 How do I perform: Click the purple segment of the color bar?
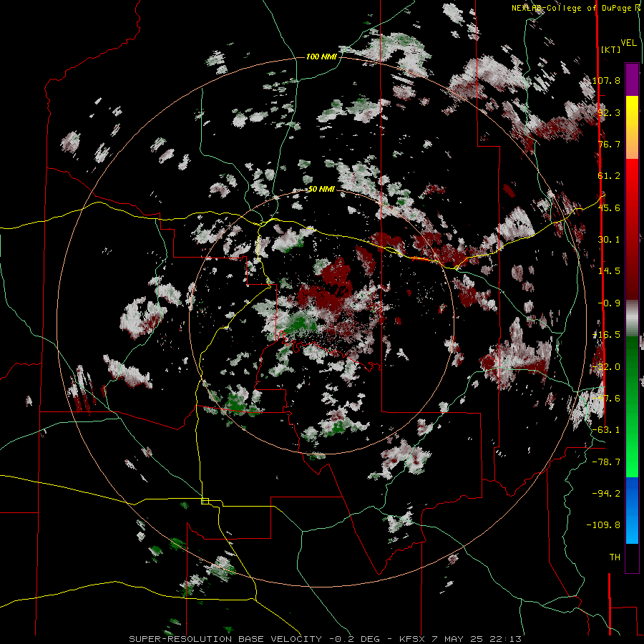point(632,80)
